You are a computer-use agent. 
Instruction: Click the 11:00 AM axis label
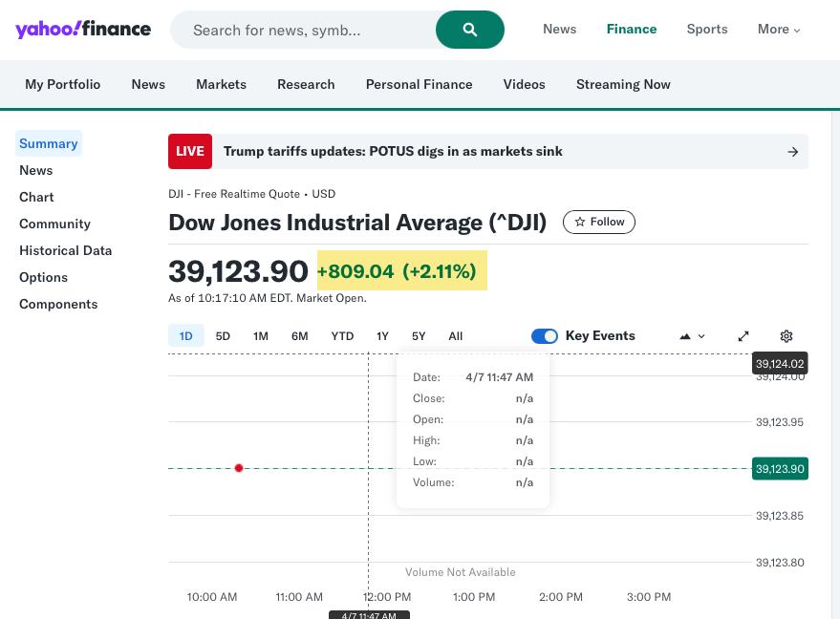tap(299, 597)
